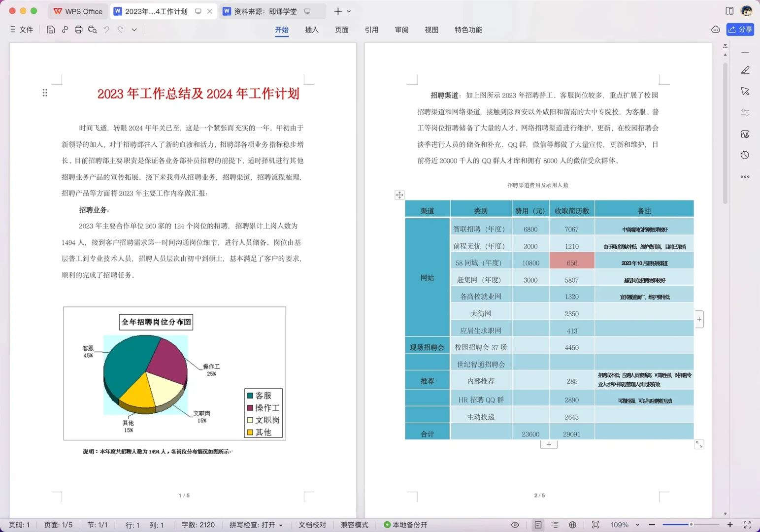The width and height of the screenshot is (760, 532).
Task: Click the scroll down arrow of the scrollbar
Action: [725, 514]
